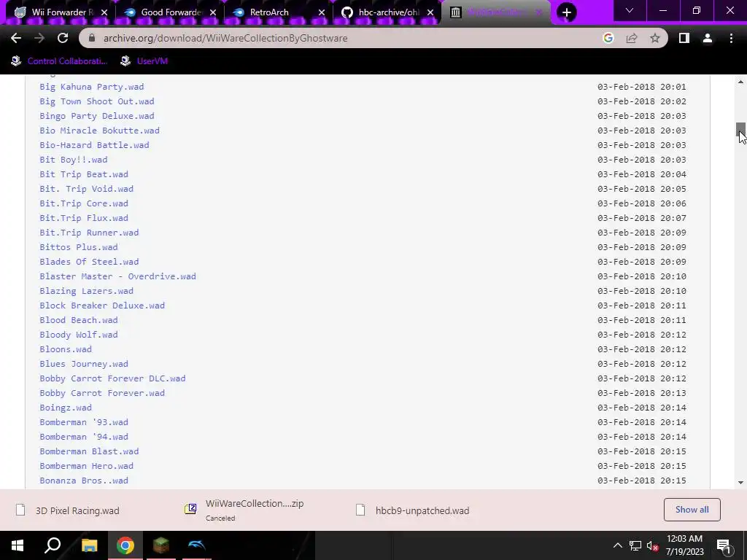The height and width of the screenshot is (560, 747).
Task: Download Big Town Shoot Out.wad
Action: pos(97,101)
